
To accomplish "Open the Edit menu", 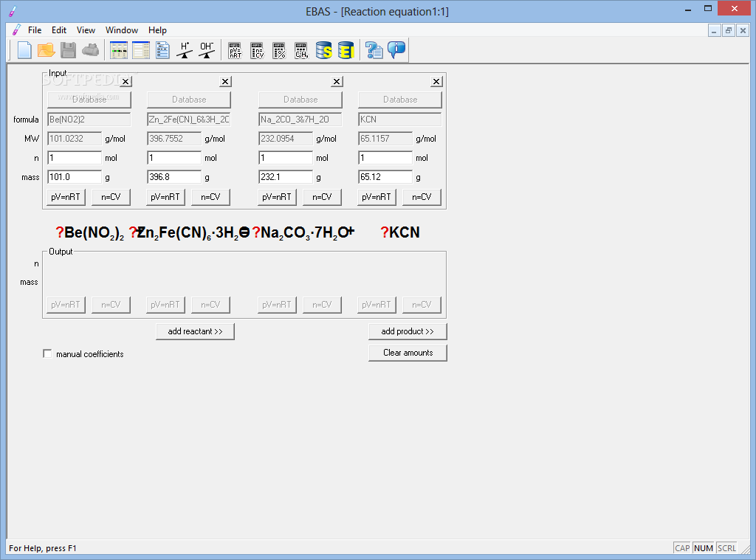I will (59, 30).
